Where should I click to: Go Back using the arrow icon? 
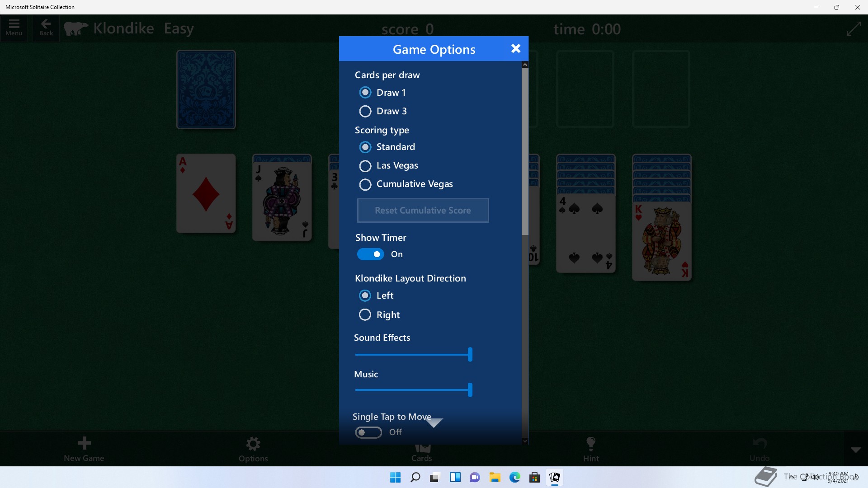[46, 28]
